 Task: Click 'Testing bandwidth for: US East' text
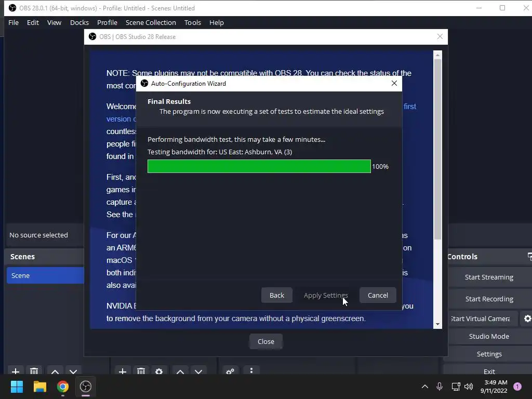220,152
